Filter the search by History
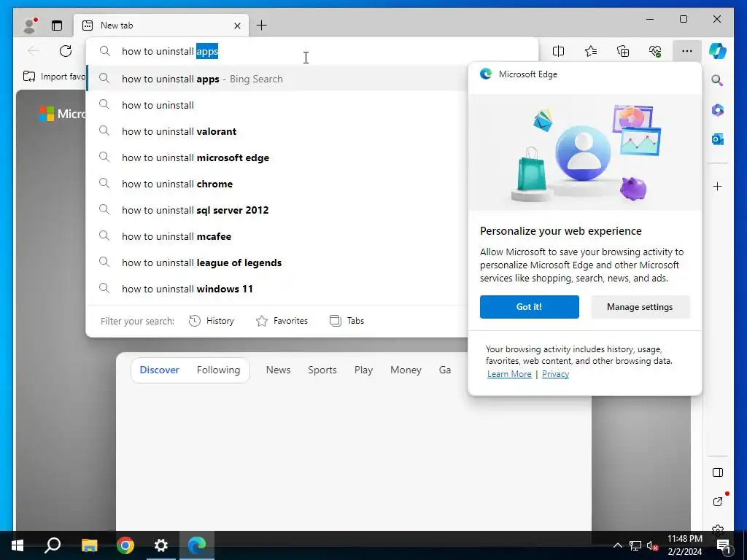 [212, 321]
